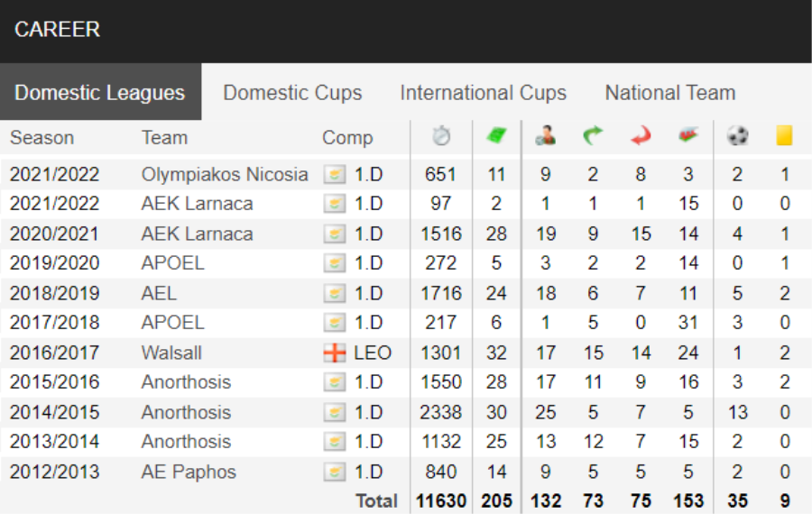This screenshot has height=514, width=812.
Task: Click the green substituted-in arrow icon
Action: [593, 135]
